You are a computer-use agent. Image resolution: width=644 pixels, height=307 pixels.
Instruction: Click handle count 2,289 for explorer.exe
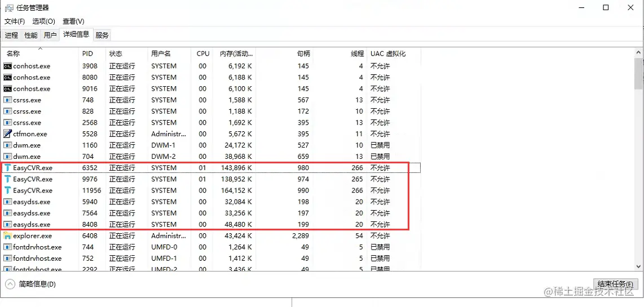click(x=300, y=236)
